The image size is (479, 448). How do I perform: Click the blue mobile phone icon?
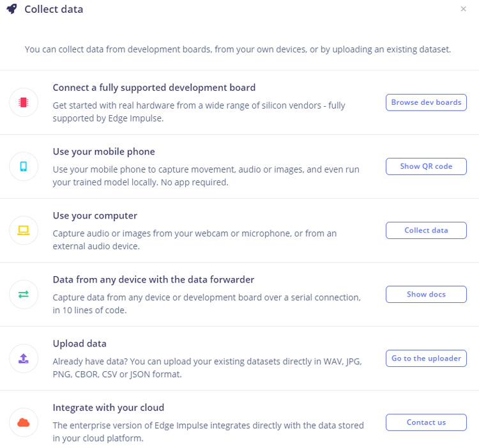pos(24,166)
